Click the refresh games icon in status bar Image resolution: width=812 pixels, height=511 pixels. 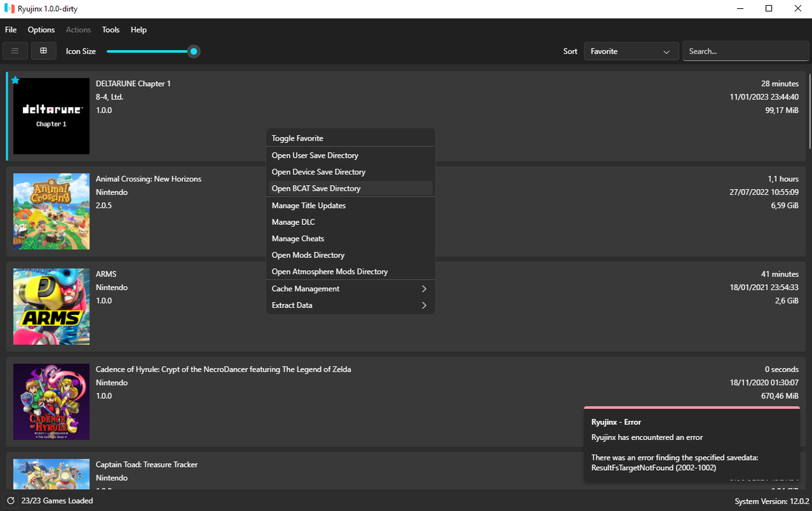pyautogui.click(x=11, y=501)
